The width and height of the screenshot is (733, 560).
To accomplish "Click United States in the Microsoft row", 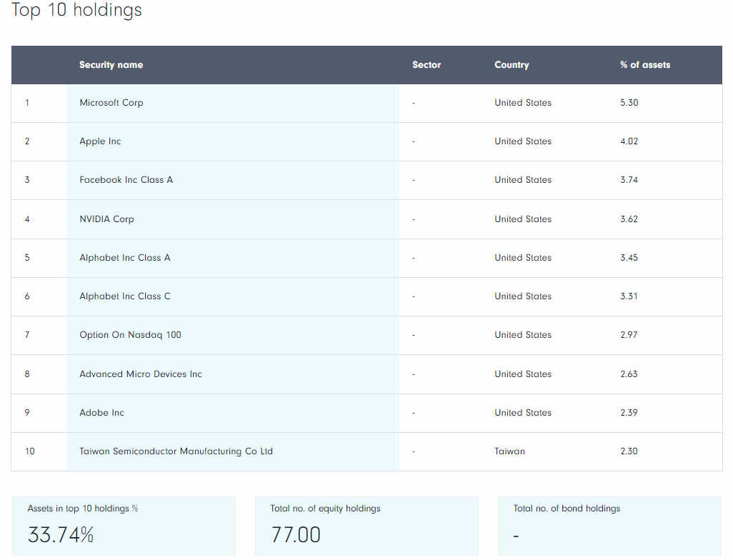I will [523, 103].
